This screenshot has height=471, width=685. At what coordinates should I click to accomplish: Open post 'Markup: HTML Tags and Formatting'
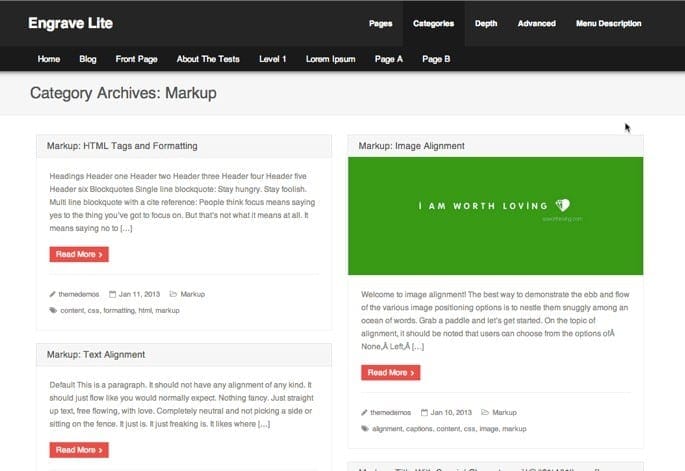[122, 146]
